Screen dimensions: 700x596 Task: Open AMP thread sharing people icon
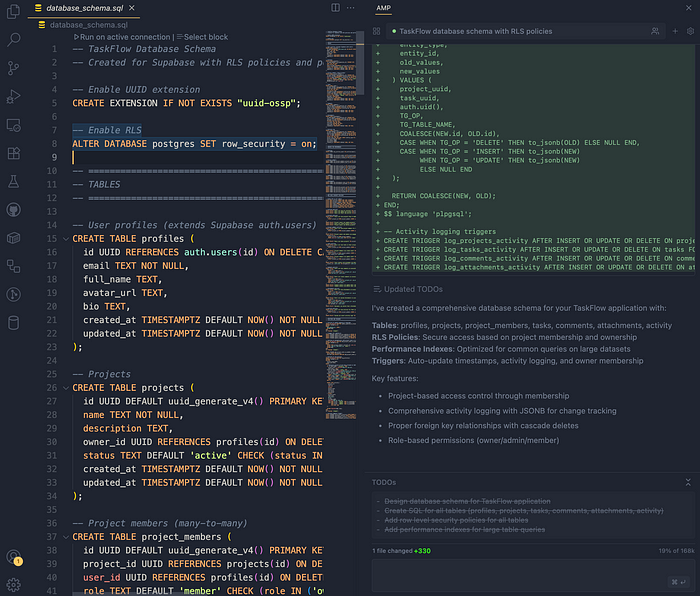tap(655, 31)
